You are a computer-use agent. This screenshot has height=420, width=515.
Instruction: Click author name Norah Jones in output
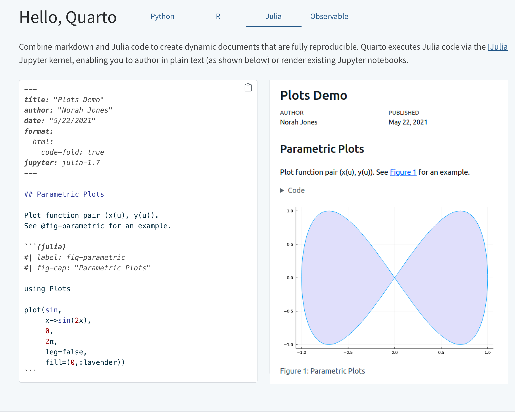(x=298, y=122)
